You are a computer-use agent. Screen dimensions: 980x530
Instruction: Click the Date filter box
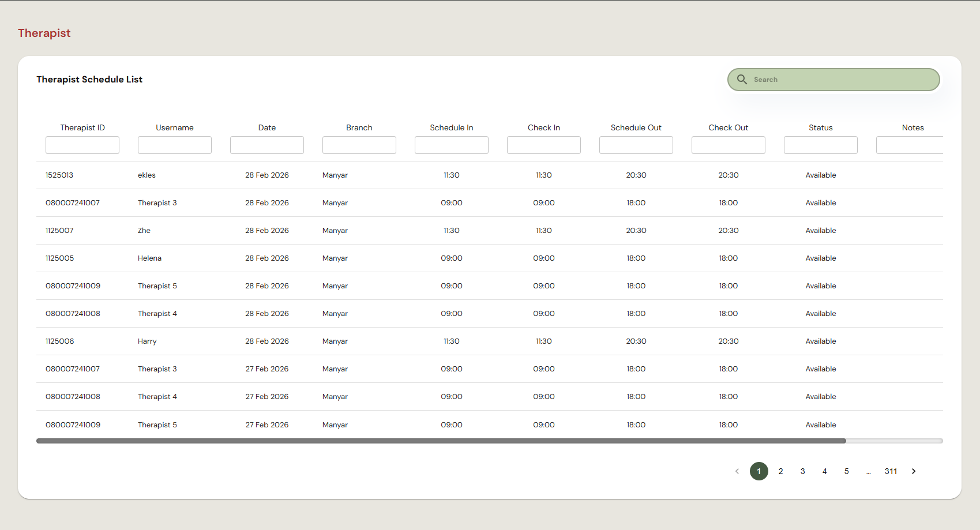(267, 145)
